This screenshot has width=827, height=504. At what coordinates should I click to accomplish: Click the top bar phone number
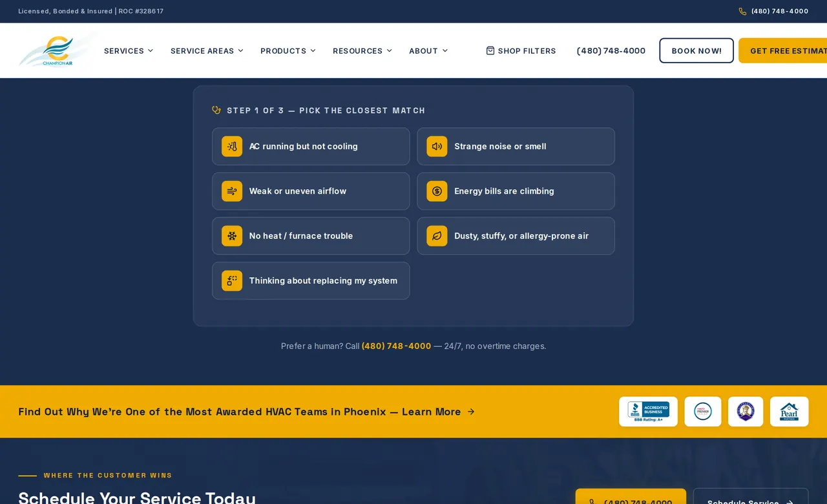pos(780,12)
